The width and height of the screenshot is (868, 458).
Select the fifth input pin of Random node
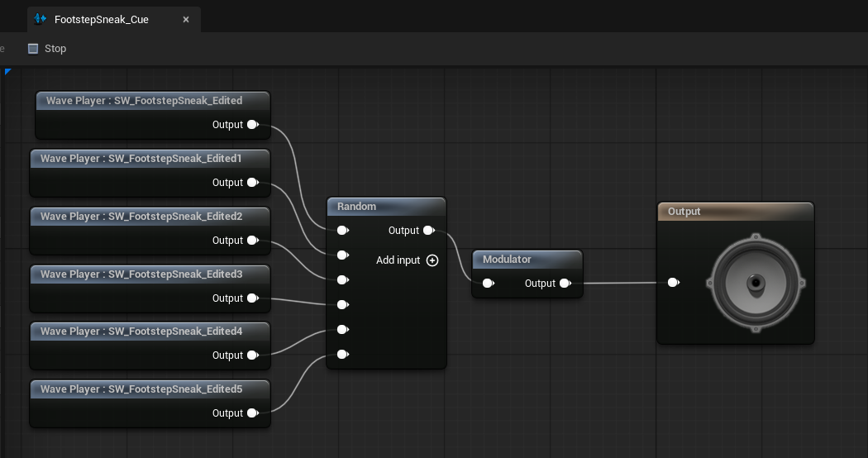[x=343, y=330]
